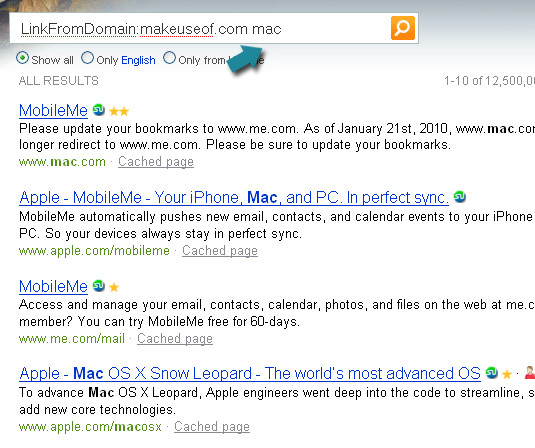The width and height of the screenshot is (535, 448).
Task: Open Cached page for www.apple.com/mobileme
Action: [x=220, y=251]
